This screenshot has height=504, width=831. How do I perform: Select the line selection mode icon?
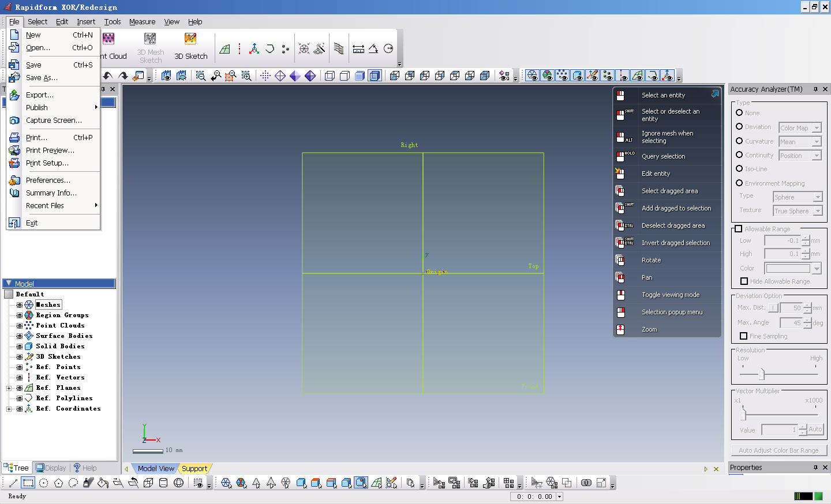click(x=13, y=483)
